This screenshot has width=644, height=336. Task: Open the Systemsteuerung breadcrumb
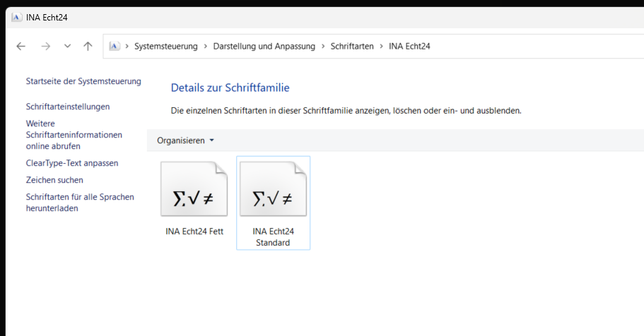pos(166,47)
